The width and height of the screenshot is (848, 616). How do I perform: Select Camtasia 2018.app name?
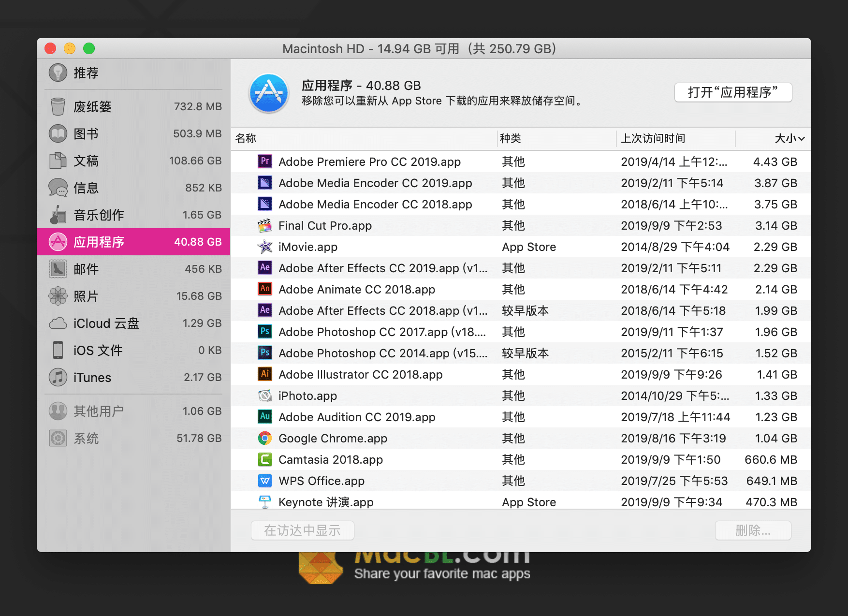pyautogui.click(x=331, y=459)
